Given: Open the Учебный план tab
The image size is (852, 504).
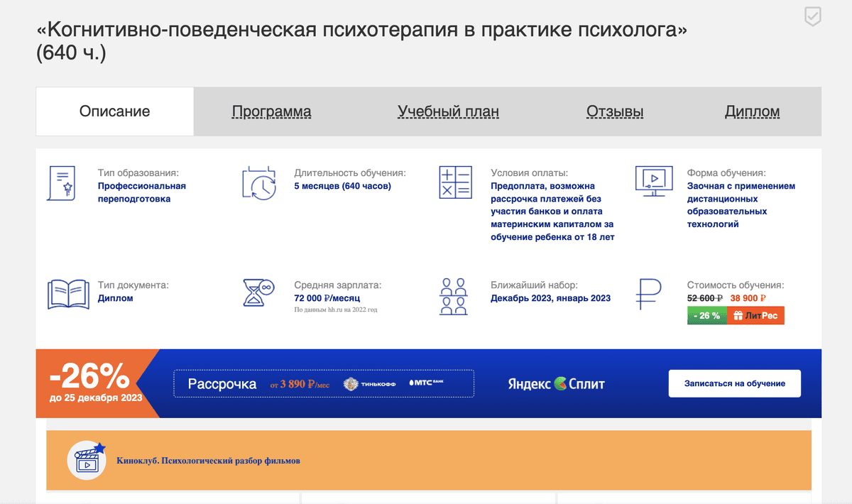Looking at the screenshot, I should coord(448,111).
